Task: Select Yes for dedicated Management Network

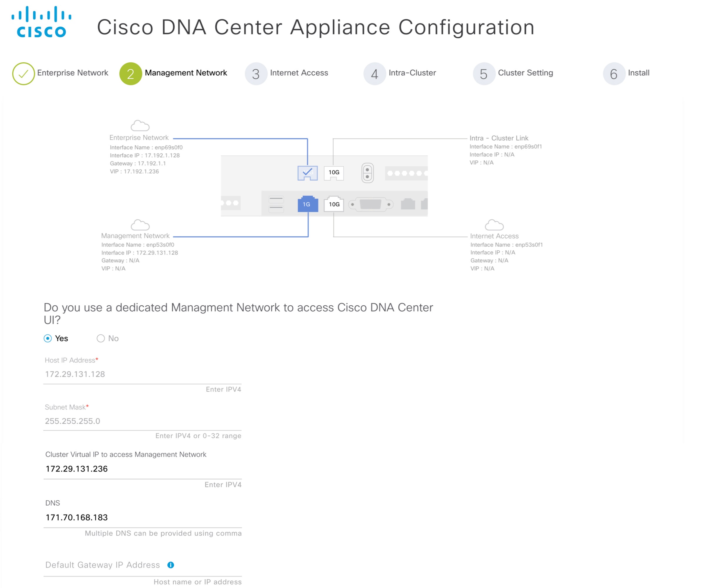Action: coord(47,338)
